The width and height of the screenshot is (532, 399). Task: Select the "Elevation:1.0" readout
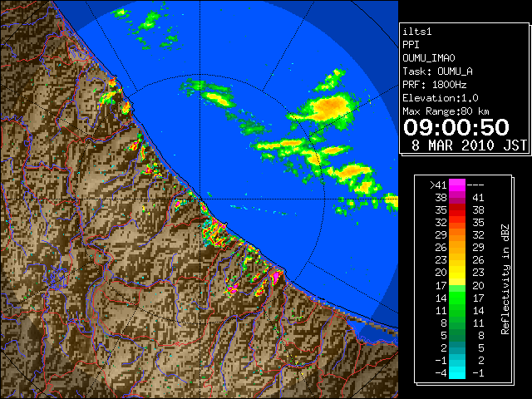click(x=441, y=98)
